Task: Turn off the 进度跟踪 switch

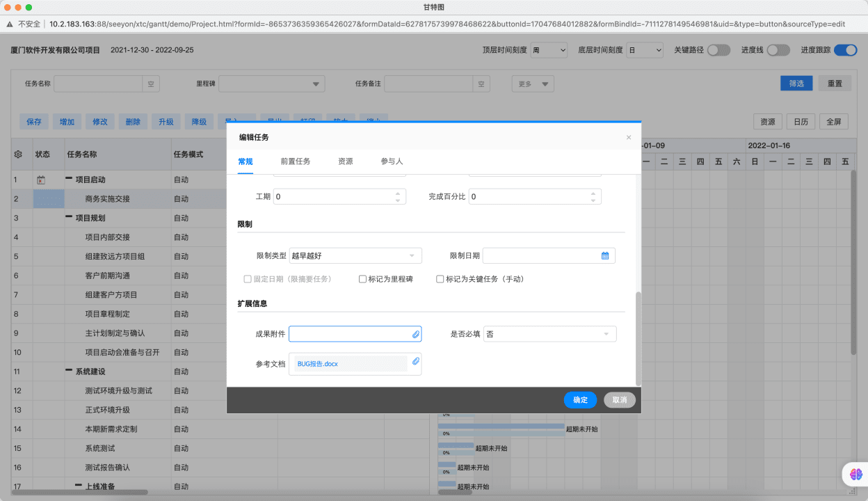Action: (845, 50)
